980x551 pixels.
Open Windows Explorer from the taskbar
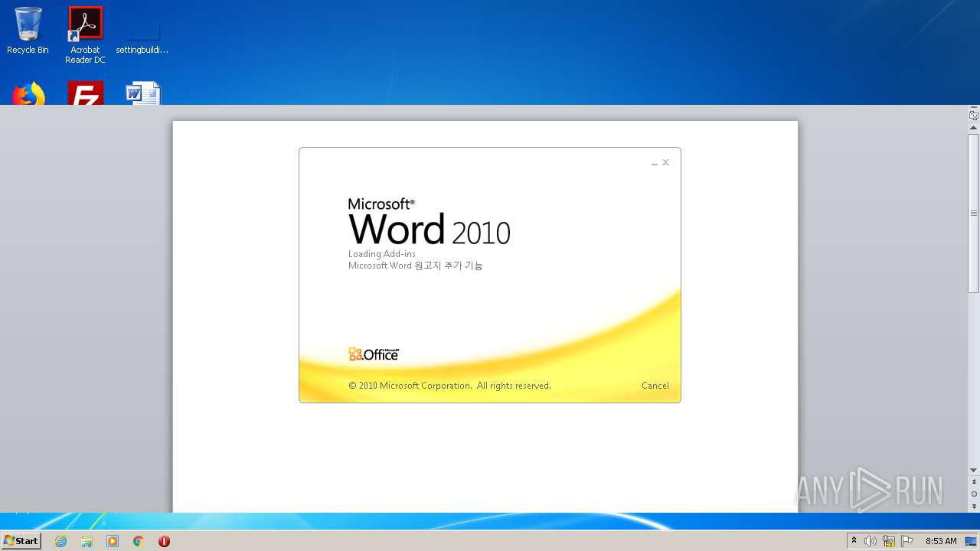click(87, 541)
